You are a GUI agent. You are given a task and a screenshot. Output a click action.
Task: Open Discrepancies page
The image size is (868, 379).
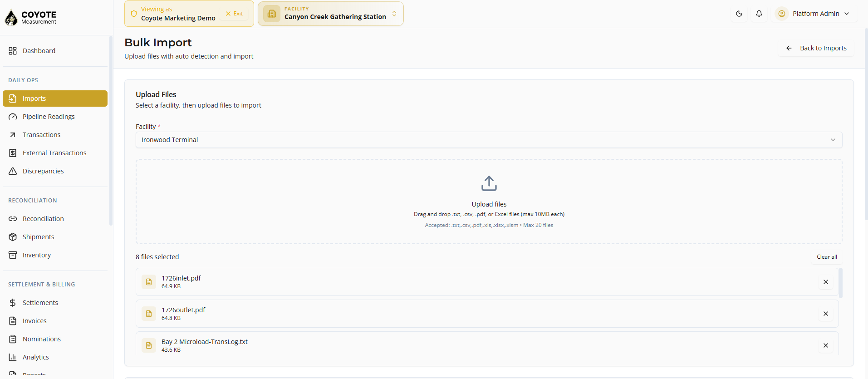coord(55,171)
